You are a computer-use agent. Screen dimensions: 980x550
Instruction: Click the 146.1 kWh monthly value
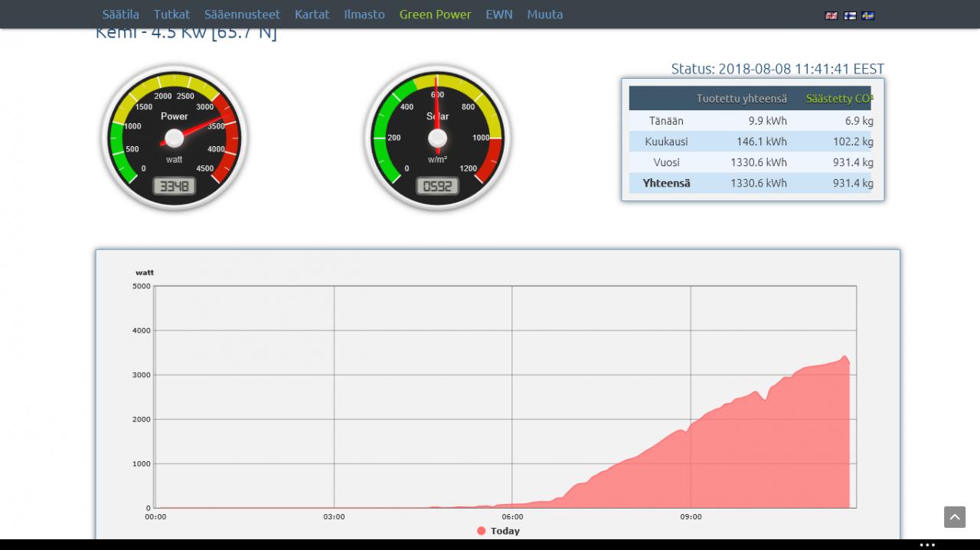762,142
